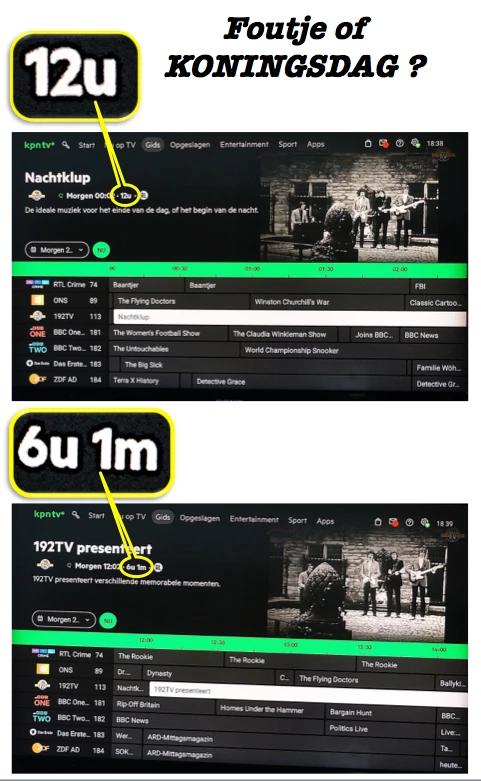
Task: Jump to now with NU button on the Nachtklup screen
Action: 101,250
